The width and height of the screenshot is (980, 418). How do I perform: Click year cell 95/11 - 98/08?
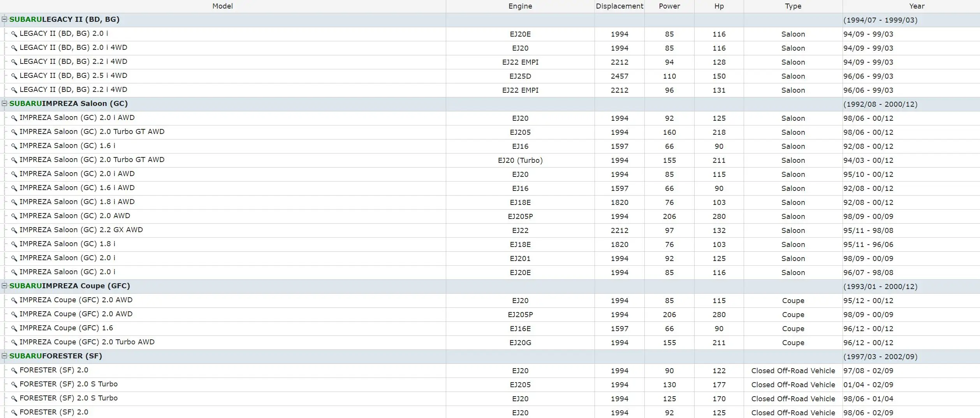pos(868,231)
